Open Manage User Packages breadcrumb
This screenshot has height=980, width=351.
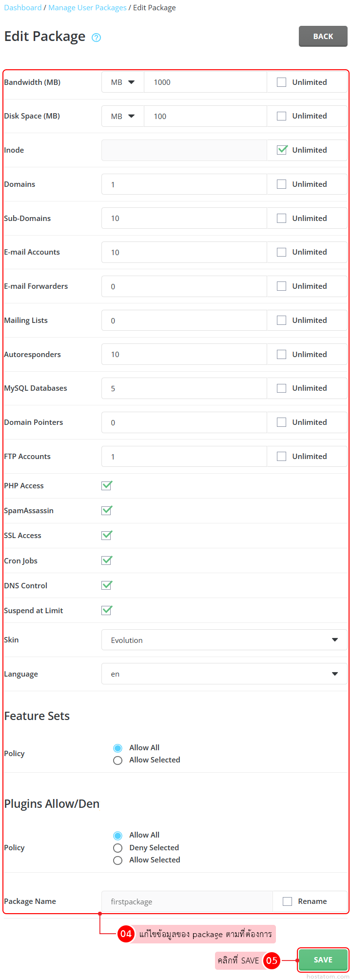87,8
